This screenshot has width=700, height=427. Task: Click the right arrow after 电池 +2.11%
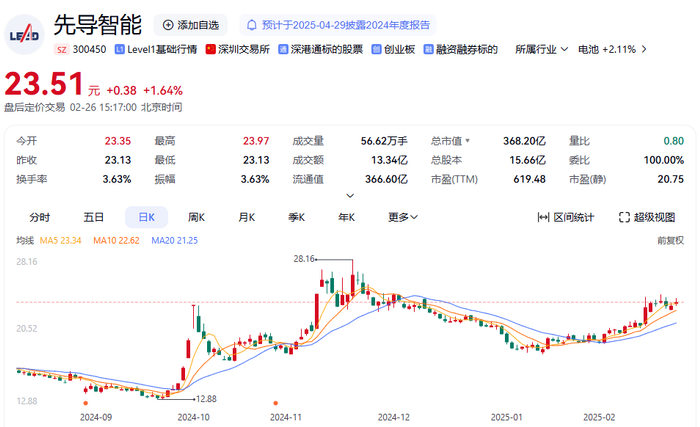point(644,49)
